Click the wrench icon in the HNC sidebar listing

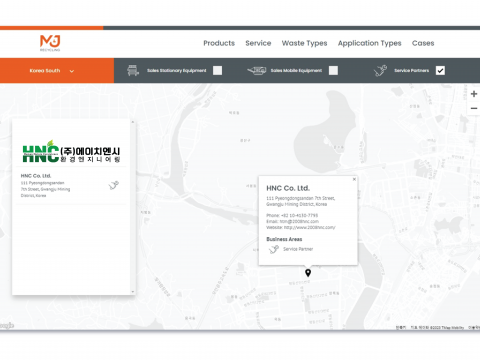(114, 185)
